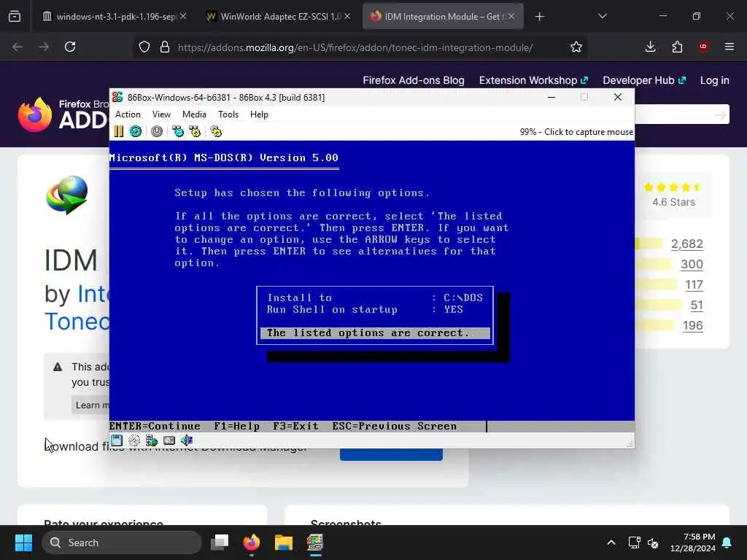Click the IDM add-on globe icon
This screenshot has width=747, height=560.
(67, 195)
